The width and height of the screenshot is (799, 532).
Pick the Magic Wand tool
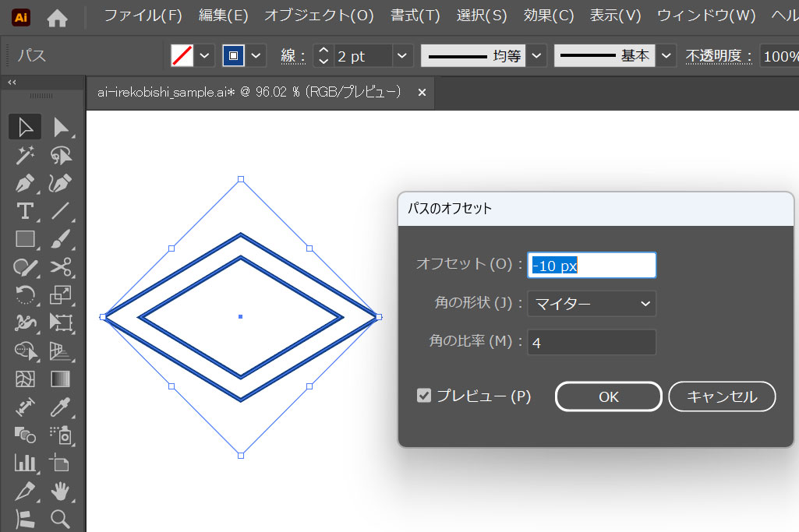point(25,156)
